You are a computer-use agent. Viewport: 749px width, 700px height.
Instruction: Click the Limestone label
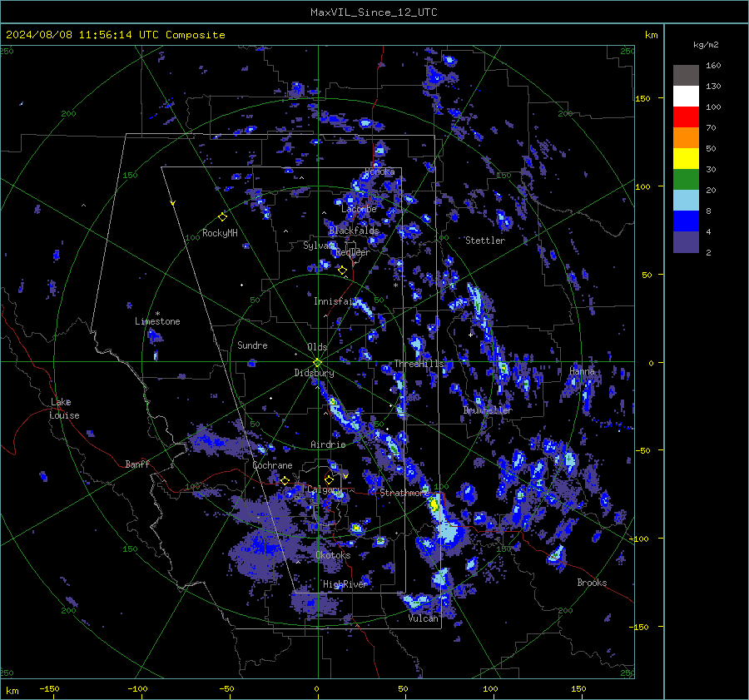pyautogui.click(x=157, y=321)
